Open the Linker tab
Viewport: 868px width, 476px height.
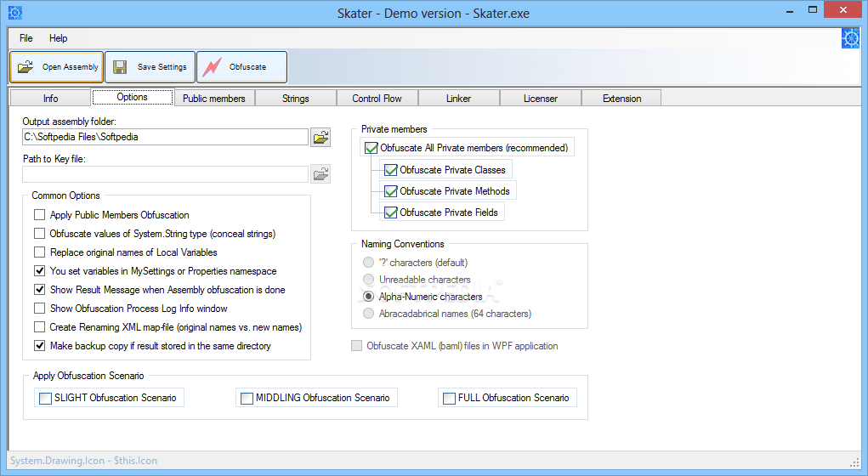(x=459, y=98)
